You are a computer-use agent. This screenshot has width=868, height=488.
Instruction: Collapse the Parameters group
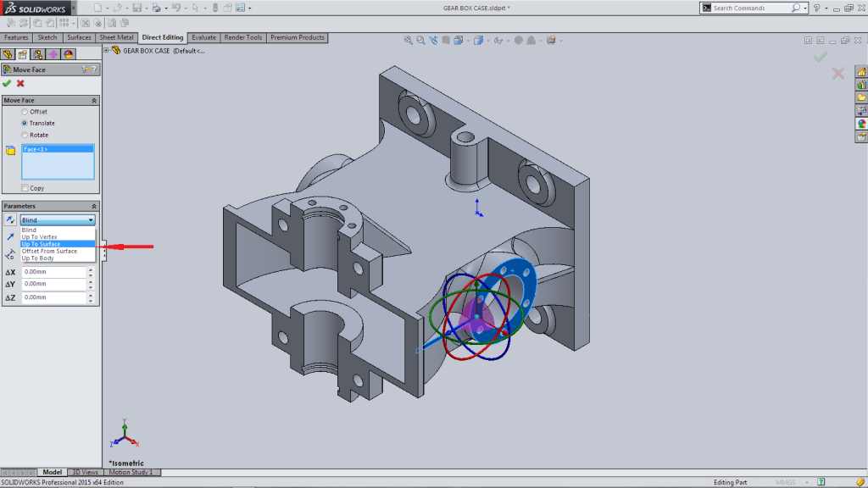pos(94,205)
